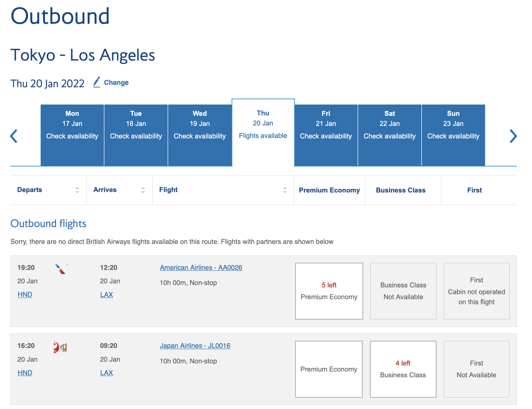
Task: Click the Japan Airlines logo icon
Action: 60,347
